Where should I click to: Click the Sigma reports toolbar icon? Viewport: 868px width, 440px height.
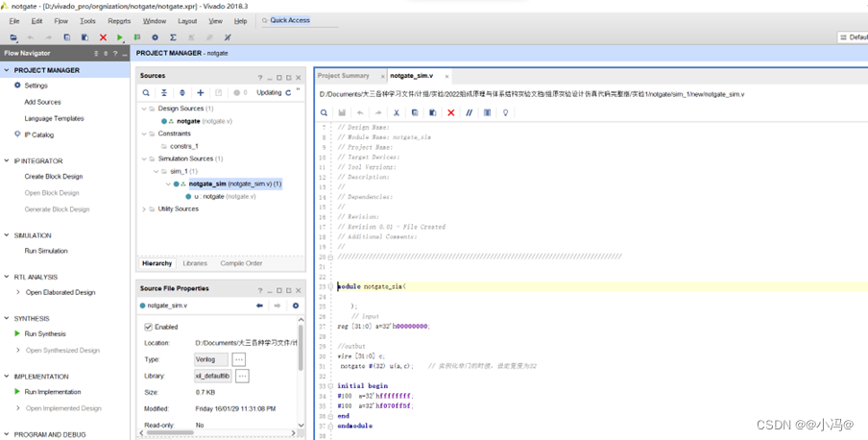click(x=173, y=37)
